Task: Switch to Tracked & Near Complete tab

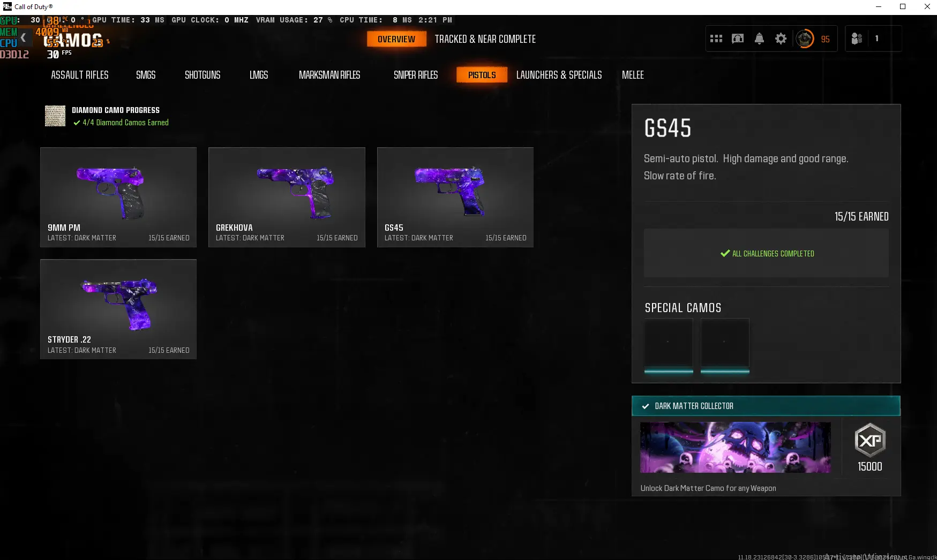Action: pos(485,39)
